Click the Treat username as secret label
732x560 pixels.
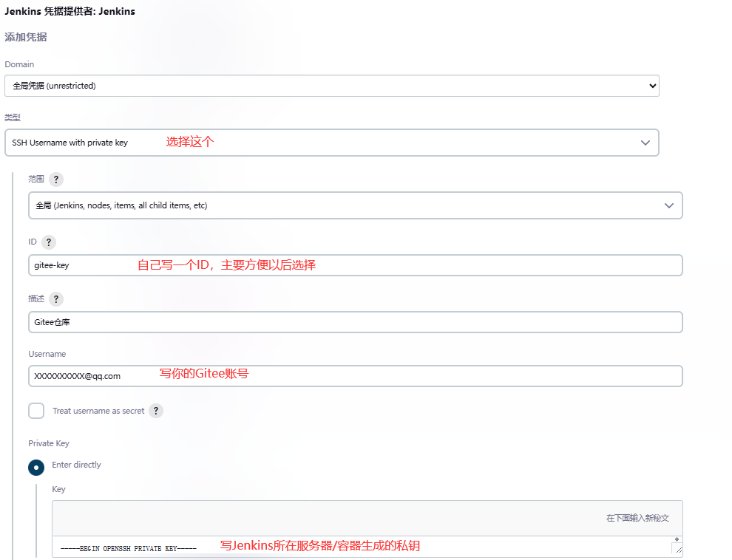98,411
